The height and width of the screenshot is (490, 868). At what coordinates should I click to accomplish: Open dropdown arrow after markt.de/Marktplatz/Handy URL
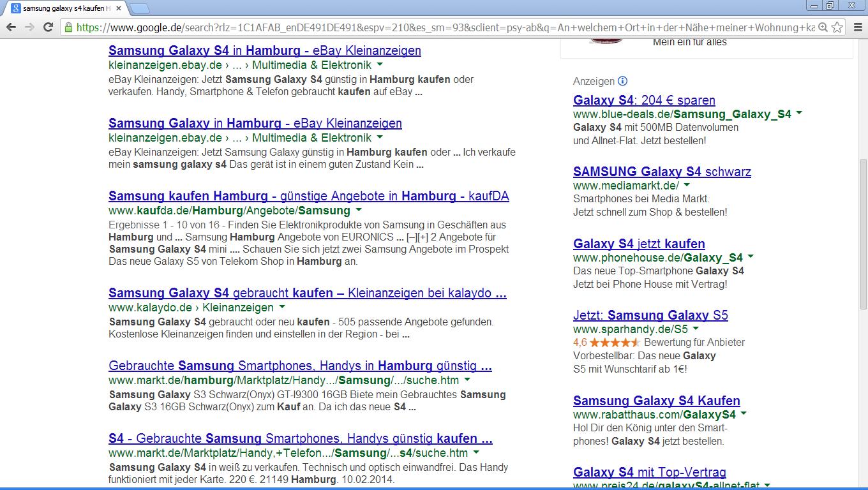[476, 452]
